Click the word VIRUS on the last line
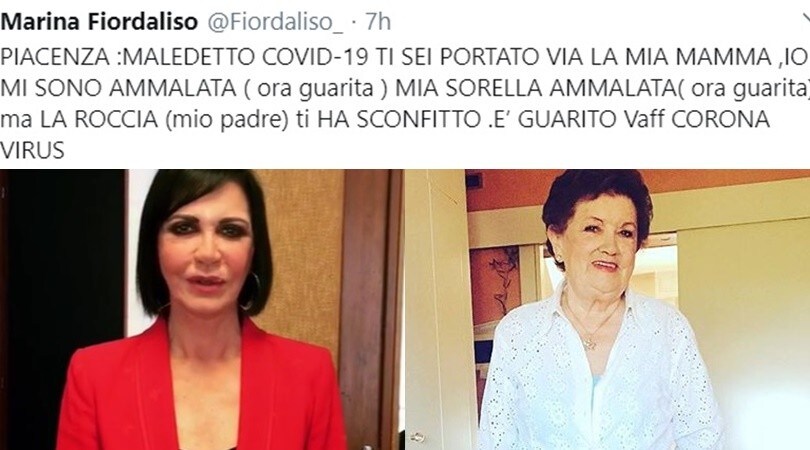The image size is (810, 450). point(32,150)
